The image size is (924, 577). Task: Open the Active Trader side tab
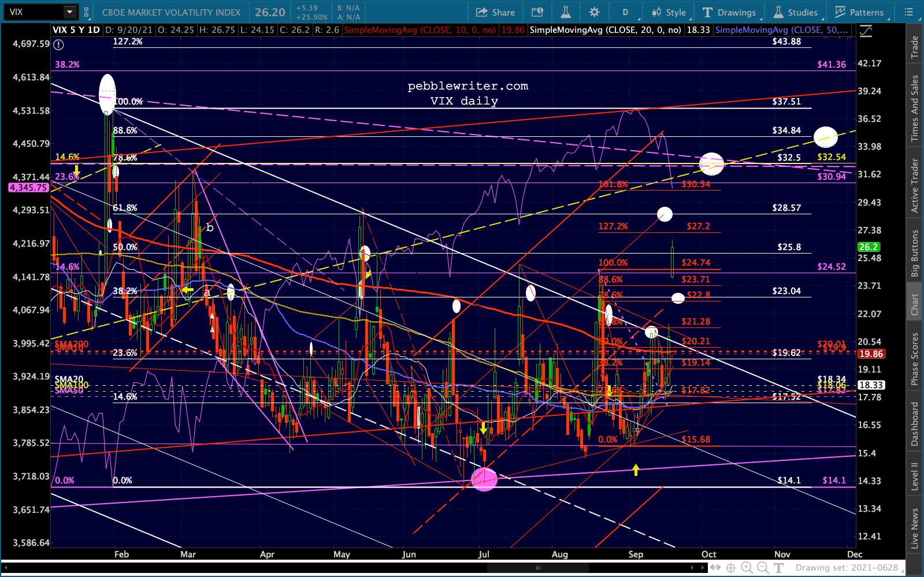coord(915,185)
